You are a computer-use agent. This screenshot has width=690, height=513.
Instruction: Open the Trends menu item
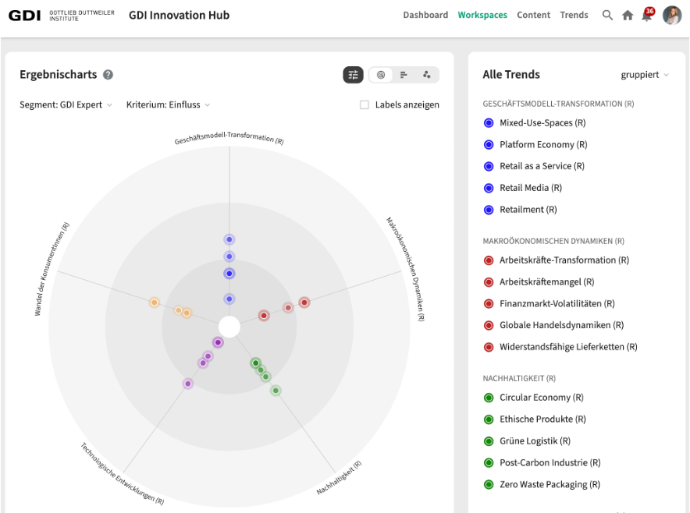pyautogui.click(x=574, y=15)
